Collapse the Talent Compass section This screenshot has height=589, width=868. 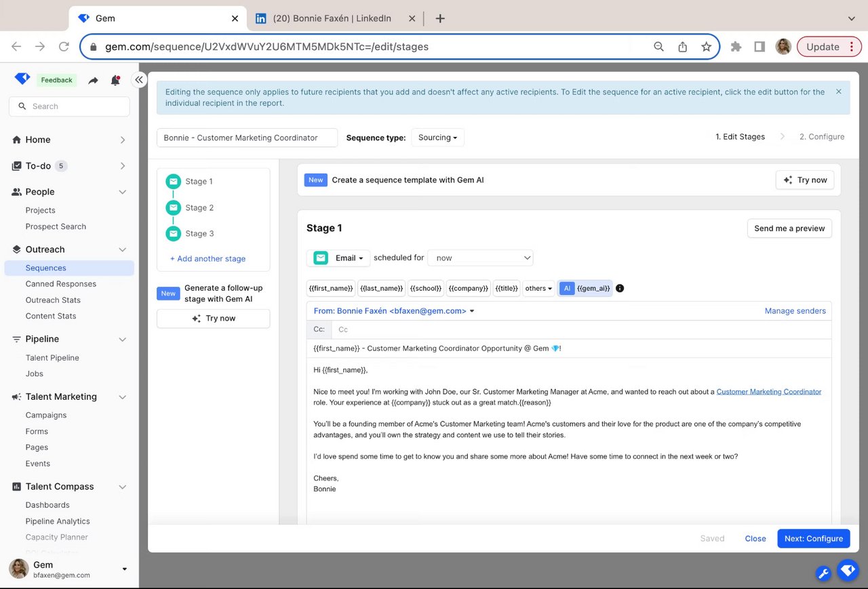[x=123, y=487]
